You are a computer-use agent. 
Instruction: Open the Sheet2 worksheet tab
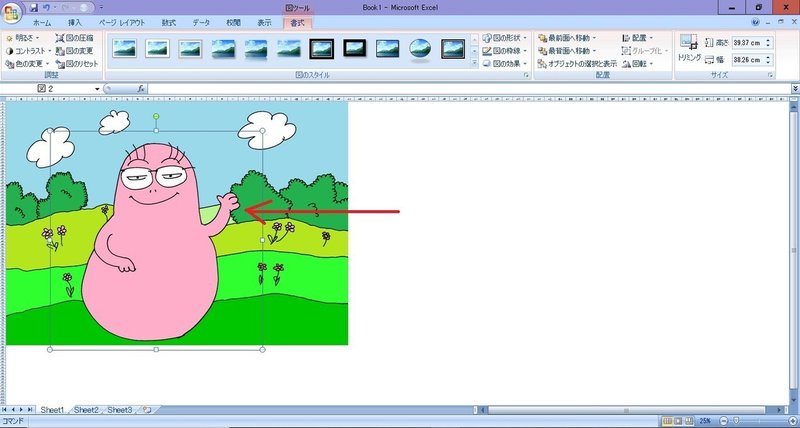(86, 410)
